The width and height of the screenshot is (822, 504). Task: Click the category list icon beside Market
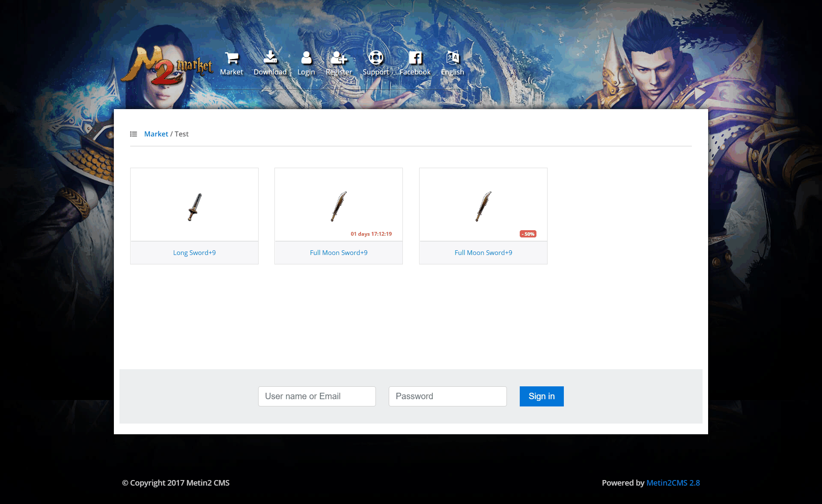(x=134, y=134)
